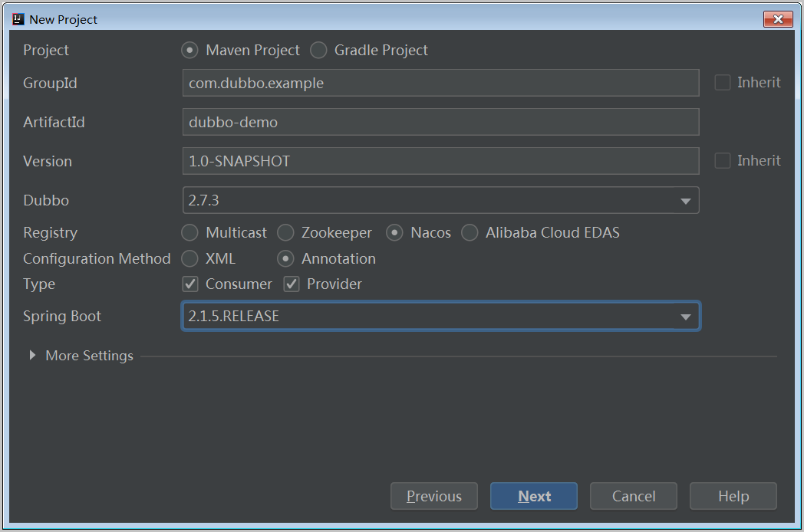Image resolution: width=804 pixels, height=532 pixels.
Task: Choose Zookeeper as registry
Action: tap(285, 233)
